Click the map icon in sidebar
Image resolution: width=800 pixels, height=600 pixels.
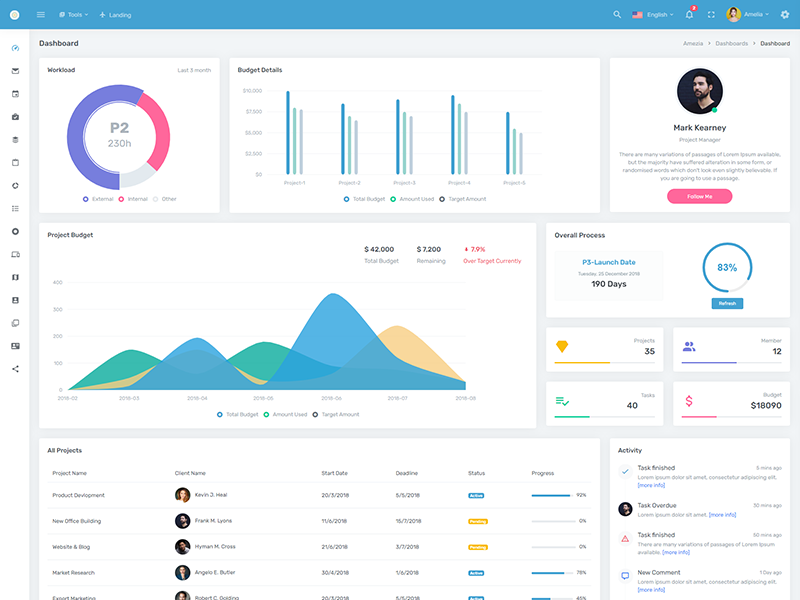coord(15,277)
